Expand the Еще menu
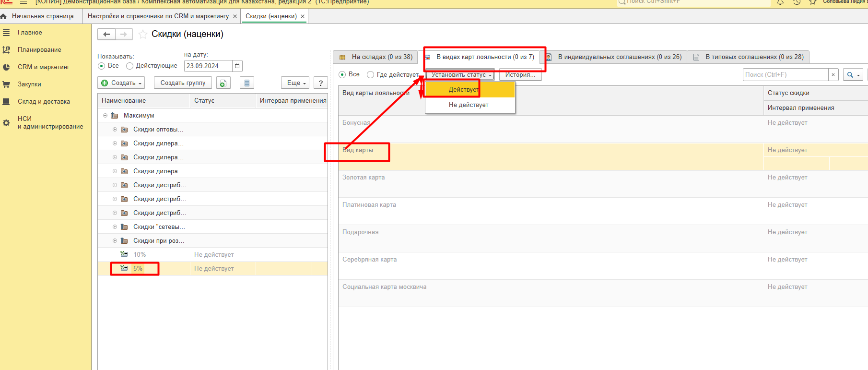Image resolution: width=868 pixels, height=370 pixels. point(296,83)
